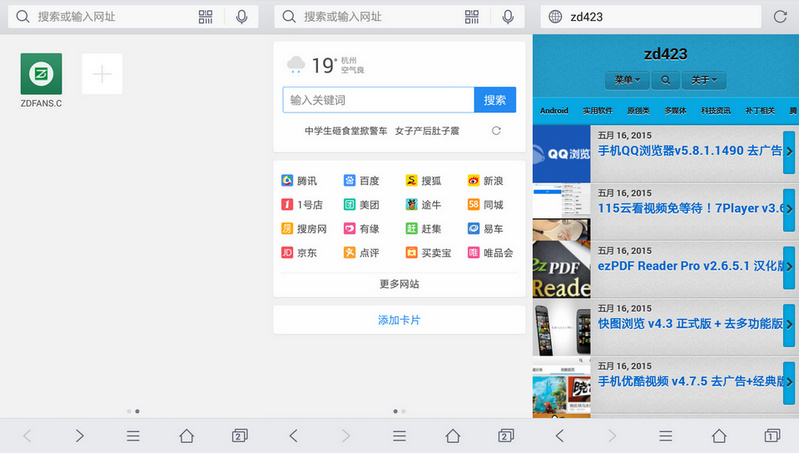Focus the 输入关键词 search field
This screenshot has height=453, width=799.
point(378,100)
